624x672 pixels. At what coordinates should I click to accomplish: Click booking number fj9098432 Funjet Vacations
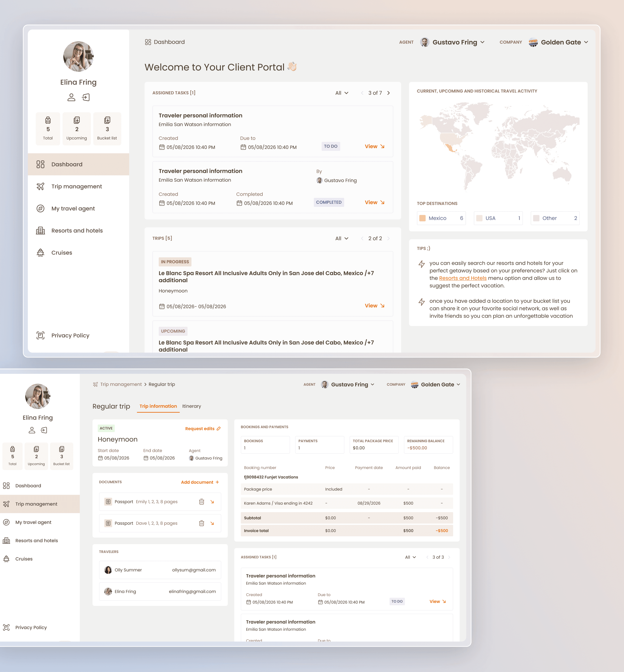(x=271, y=477)
